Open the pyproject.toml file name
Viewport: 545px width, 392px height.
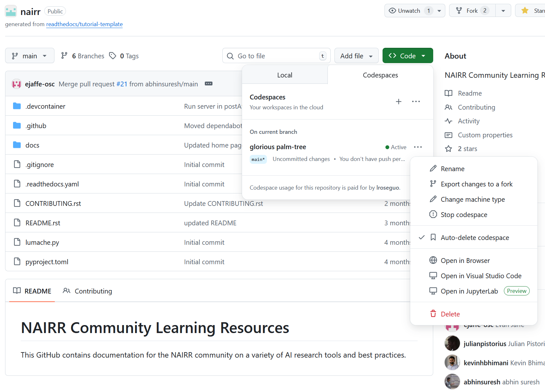47,262
